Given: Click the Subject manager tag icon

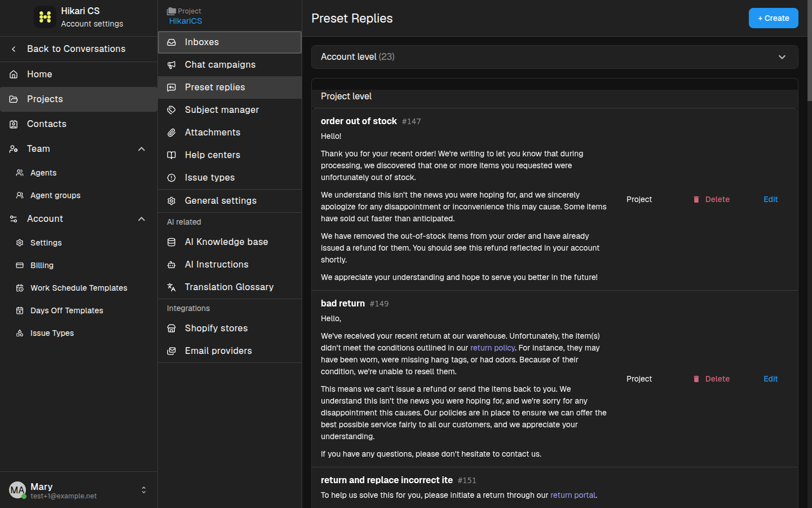Looking at the screenshot, I should click(x=171, y=110).
